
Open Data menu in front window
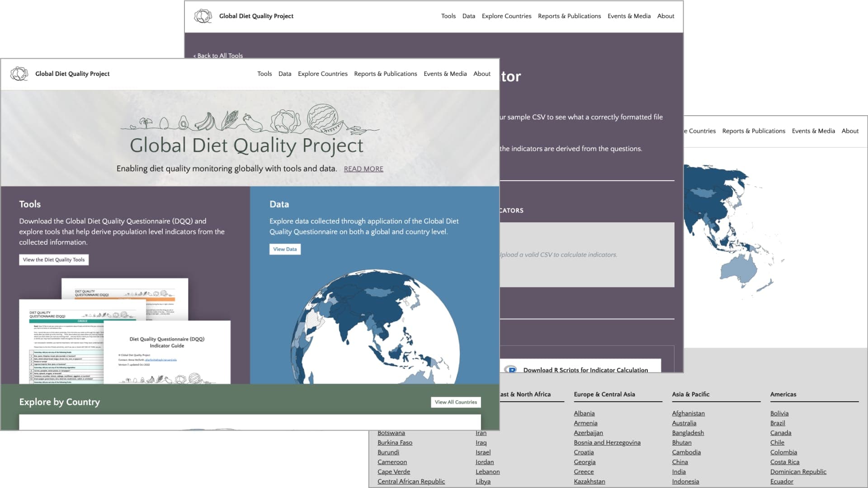coord(285,74)
